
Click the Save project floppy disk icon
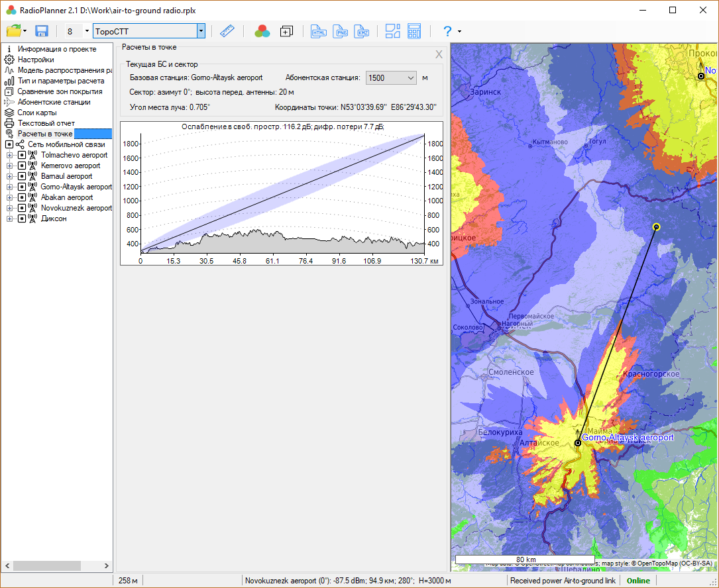(42, 31)
